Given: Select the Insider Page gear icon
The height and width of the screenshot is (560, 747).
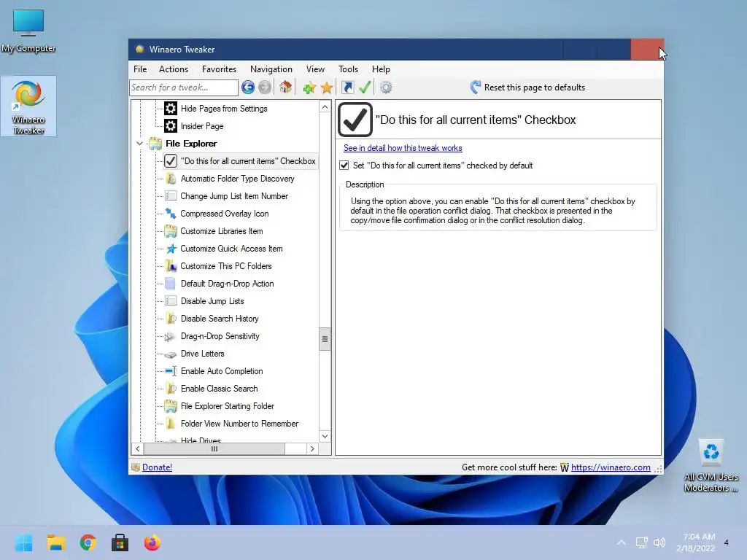Looking at the screenshot, I should tap(171, 126).
